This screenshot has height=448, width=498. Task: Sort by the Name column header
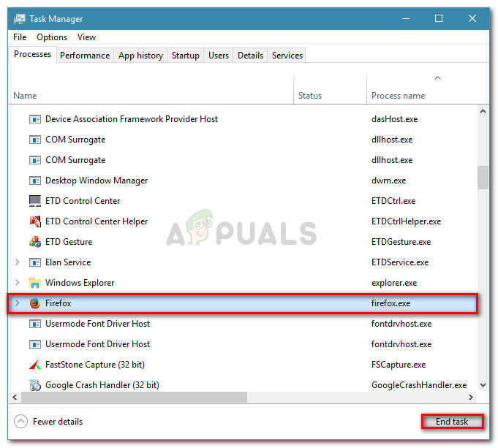[151, 89]
